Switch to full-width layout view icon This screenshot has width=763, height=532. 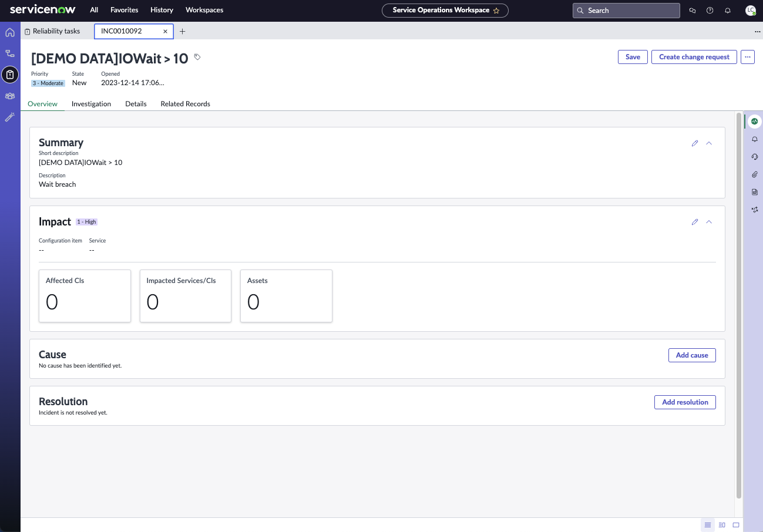736,525
